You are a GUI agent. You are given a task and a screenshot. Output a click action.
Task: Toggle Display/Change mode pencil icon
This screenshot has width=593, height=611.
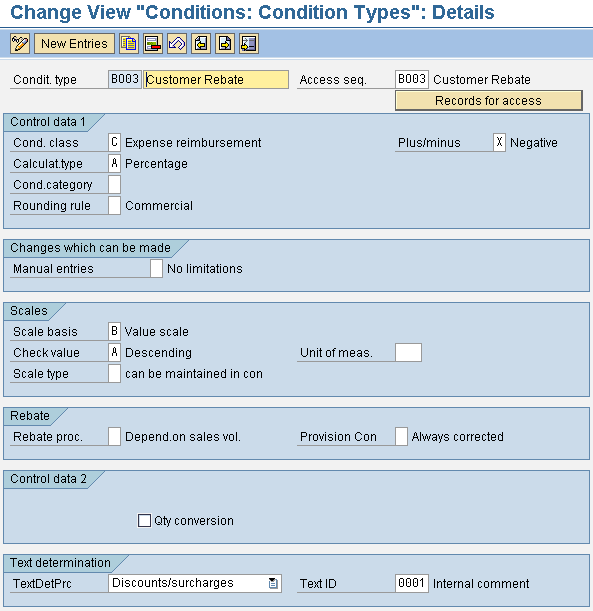[x=20, y=43]
